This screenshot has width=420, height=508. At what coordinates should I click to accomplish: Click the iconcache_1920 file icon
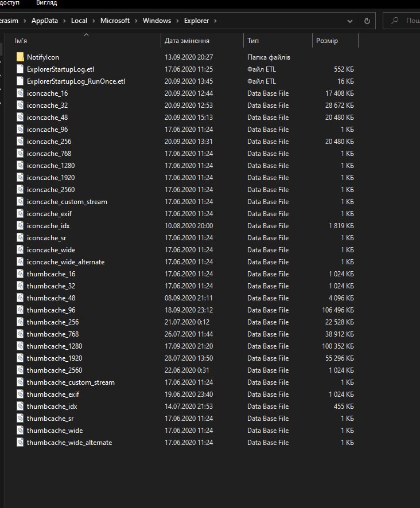[20, 178]
